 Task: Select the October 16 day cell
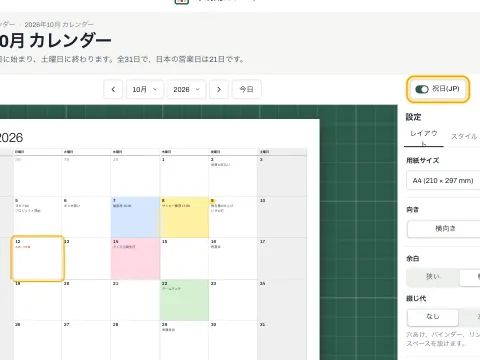pyautogui.click(x=233, y=259)
